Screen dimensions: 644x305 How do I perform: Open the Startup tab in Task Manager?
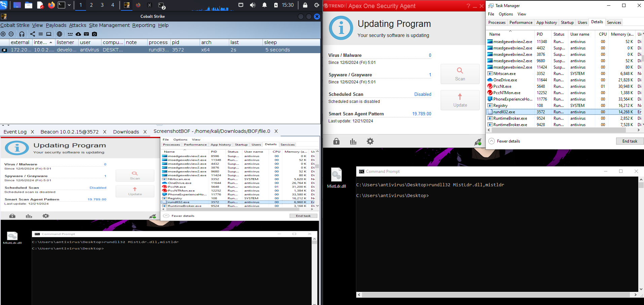click(x=567, y=23)
